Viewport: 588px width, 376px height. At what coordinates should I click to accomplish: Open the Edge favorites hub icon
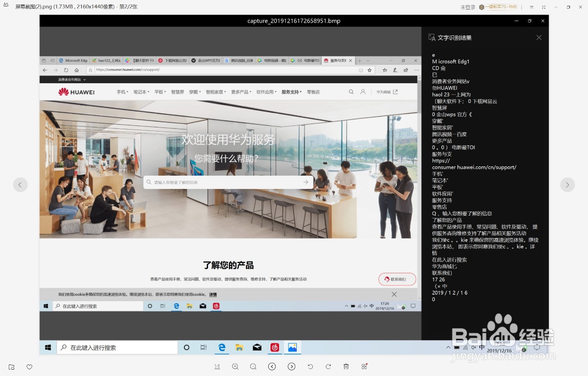(384, 70)
